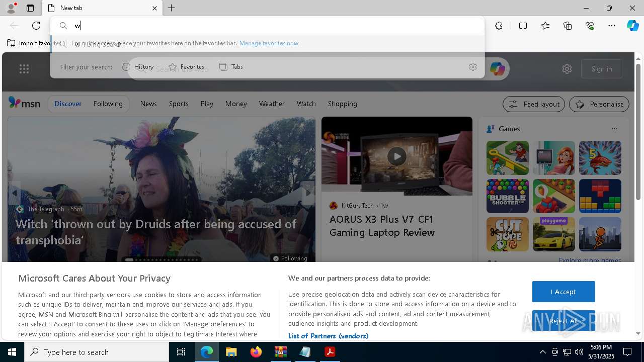Open the tab actions menu icon
Viewport: 644px width, 362px height.
coord(30,8)
